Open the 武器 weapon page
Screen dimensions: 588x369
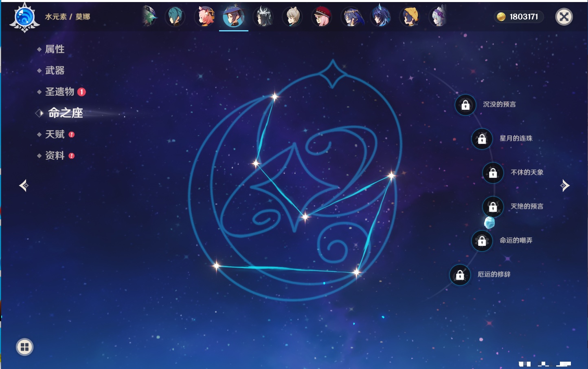coord(55,71)
